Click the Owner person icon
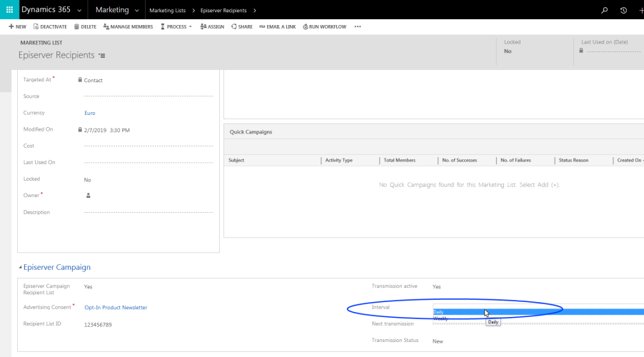Image resolution: width=644 pixels, height=357 pixels. point(89,196)
